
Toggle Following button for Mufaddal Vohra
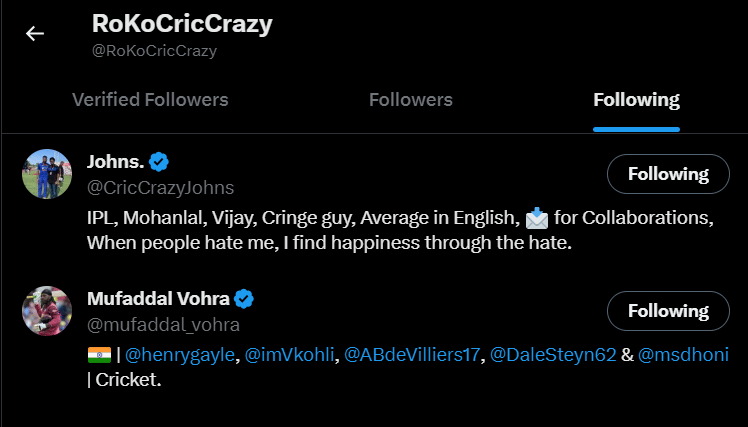click(x=668, y=311)
